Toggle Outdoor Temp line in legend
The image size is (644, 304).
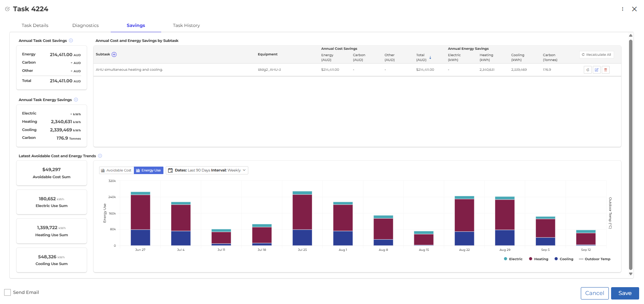pos(595,259)
